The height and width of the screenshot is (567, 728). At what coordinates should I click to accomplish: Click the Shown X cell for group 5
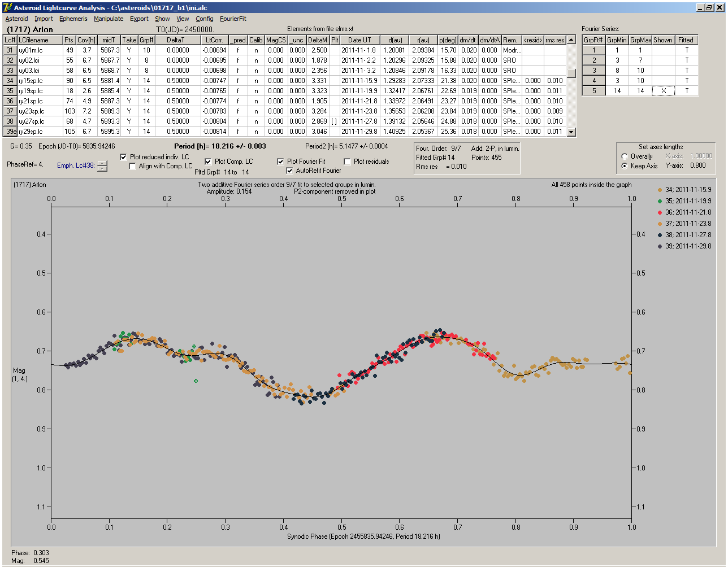[664, 91]
